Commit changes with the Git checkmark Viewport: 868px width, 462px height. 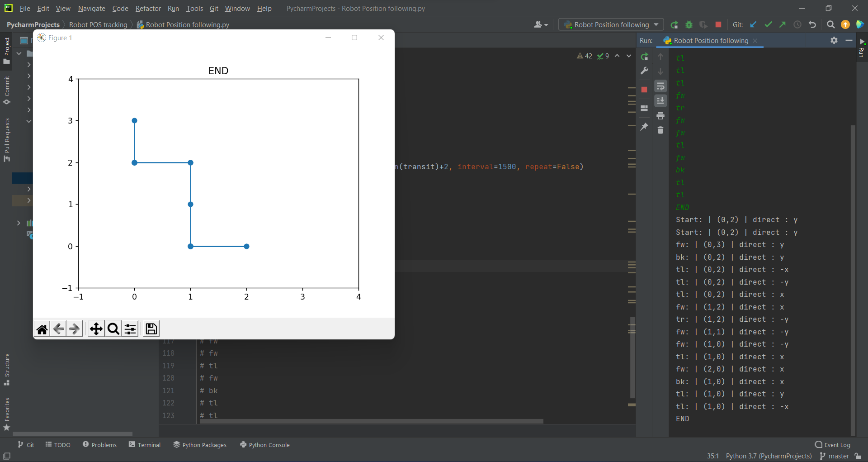click(769, 24)
